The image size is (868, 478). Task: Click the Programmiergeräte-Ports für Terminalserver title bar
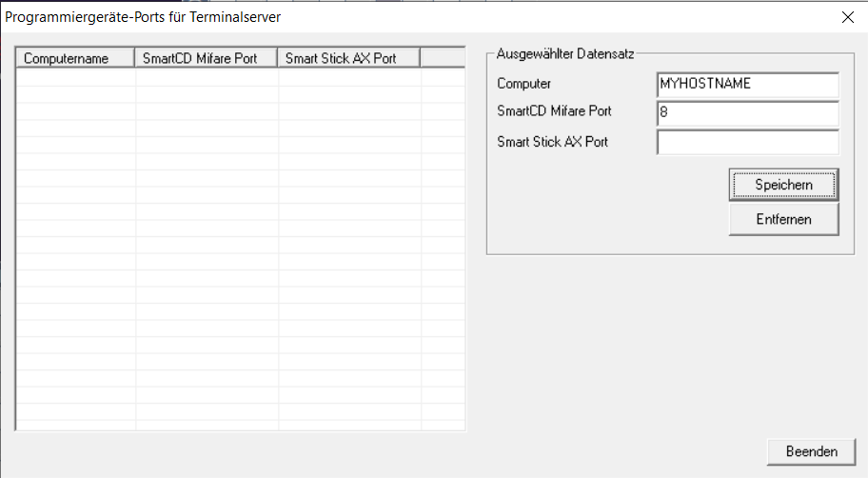(381, 17)
